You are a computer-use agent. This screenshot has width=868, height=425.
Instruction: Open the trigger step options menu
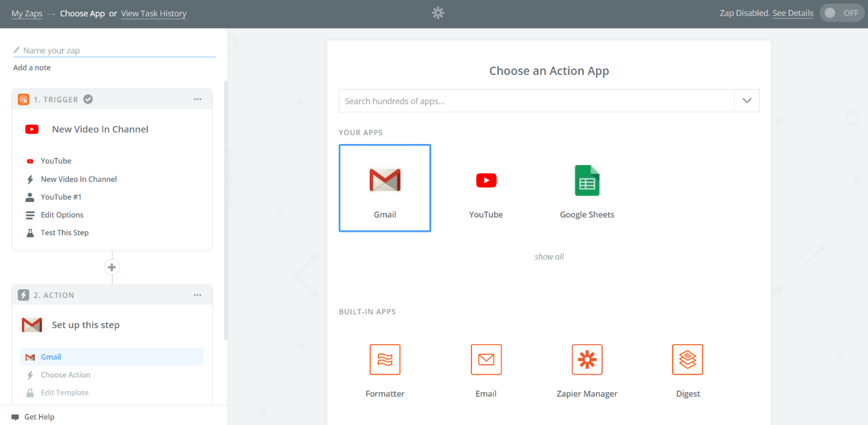(197, 99)
